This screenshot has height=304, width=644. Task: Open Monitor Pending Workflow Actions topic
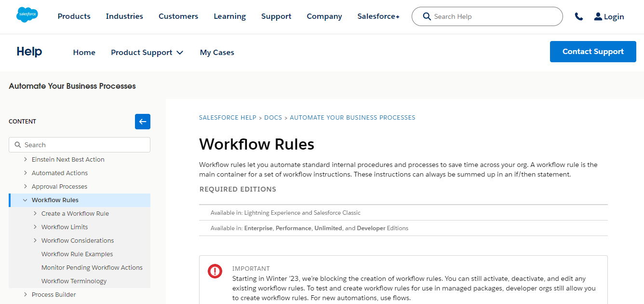coord(92,267)
